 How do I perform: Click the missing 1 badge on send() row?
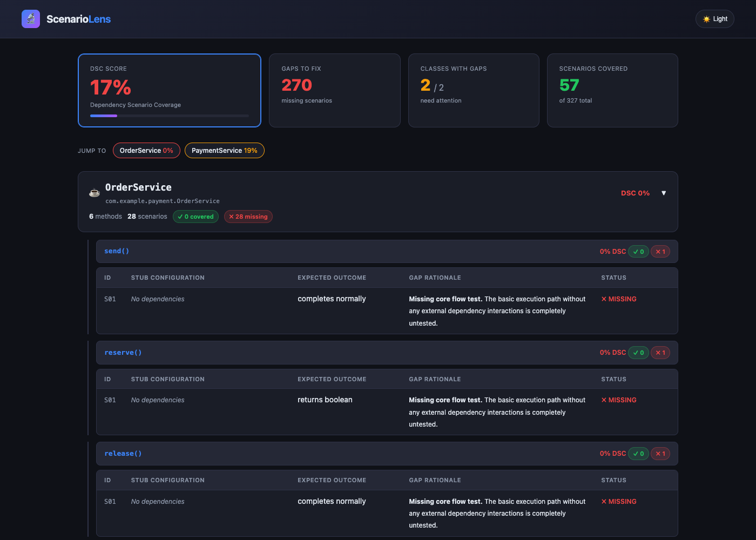click(660, 252)
